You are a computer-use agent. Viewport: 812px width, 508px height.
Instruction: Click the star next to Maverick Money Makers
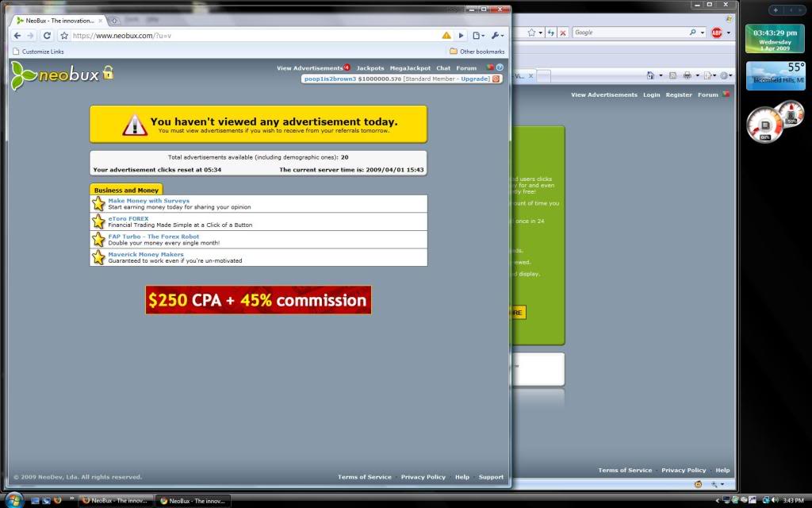pyautogui.click(x=98, y=257)
